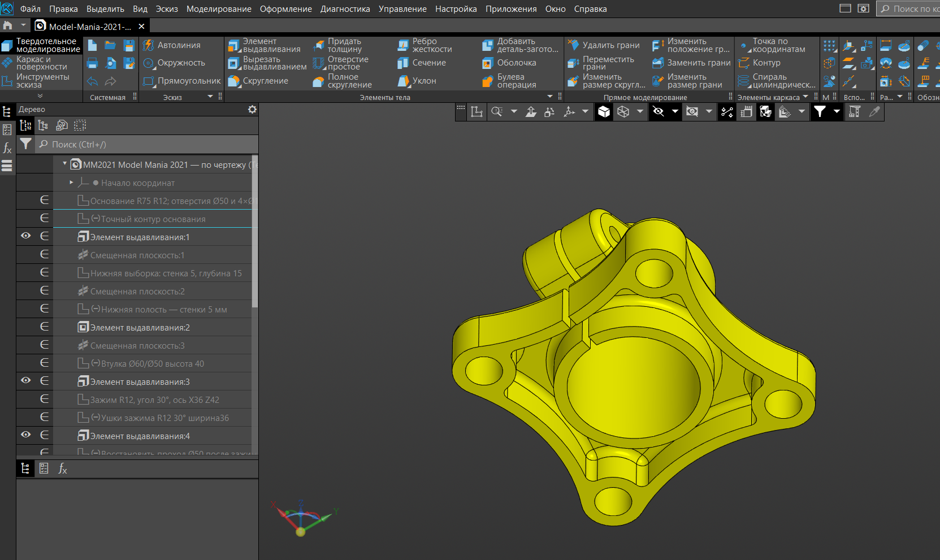
Task: Click the array pattern grid icon
Action: [x=830, y=46]
